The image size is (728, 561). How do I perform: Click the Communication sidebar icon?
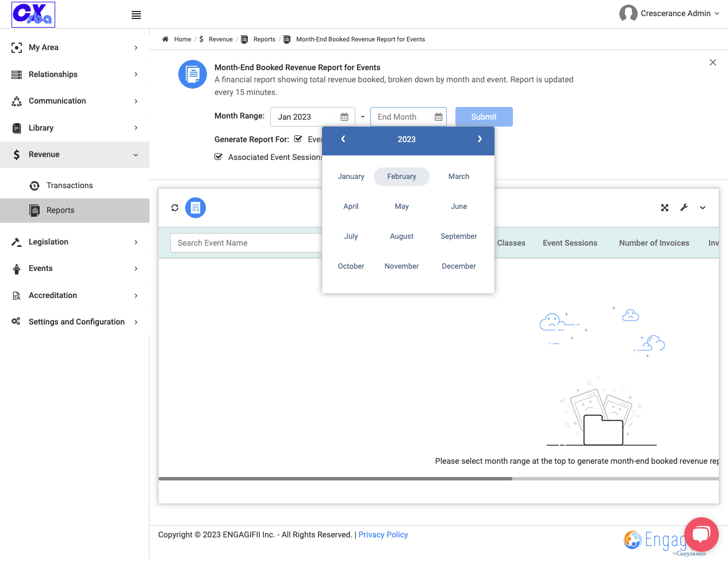[17, 101]
